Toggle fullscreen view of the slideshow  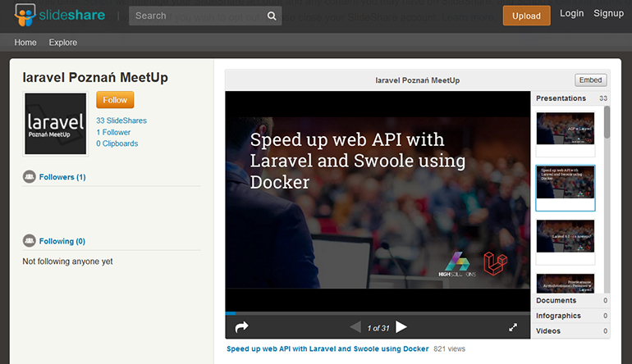(513, 327)
